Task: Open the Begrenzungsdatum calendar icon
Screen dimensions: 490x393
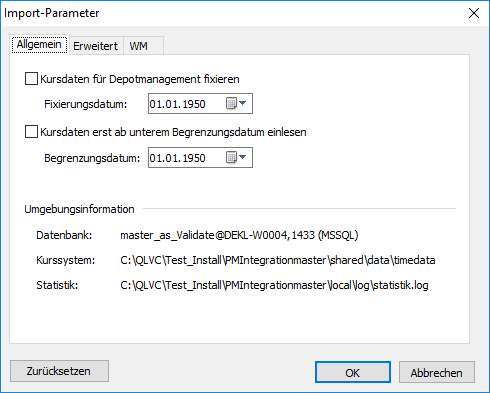Action: (231, 157)
